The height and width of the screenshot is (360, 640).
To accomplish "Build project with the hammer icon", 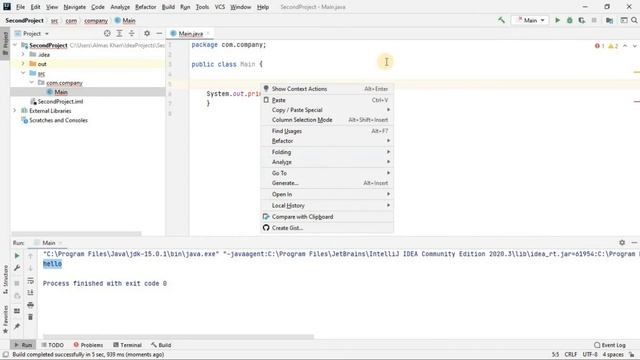I will (x=501, y=20).
